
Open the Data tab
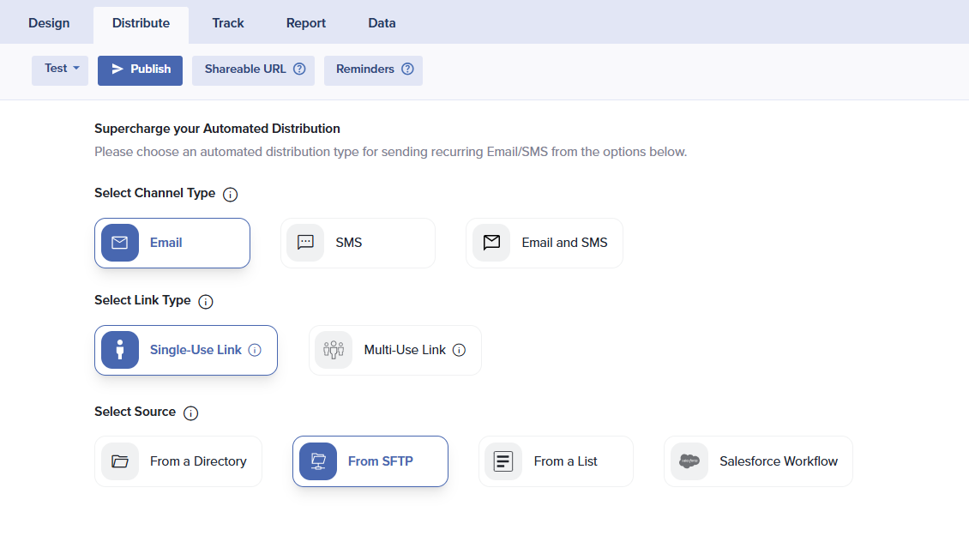coord(382,23)
